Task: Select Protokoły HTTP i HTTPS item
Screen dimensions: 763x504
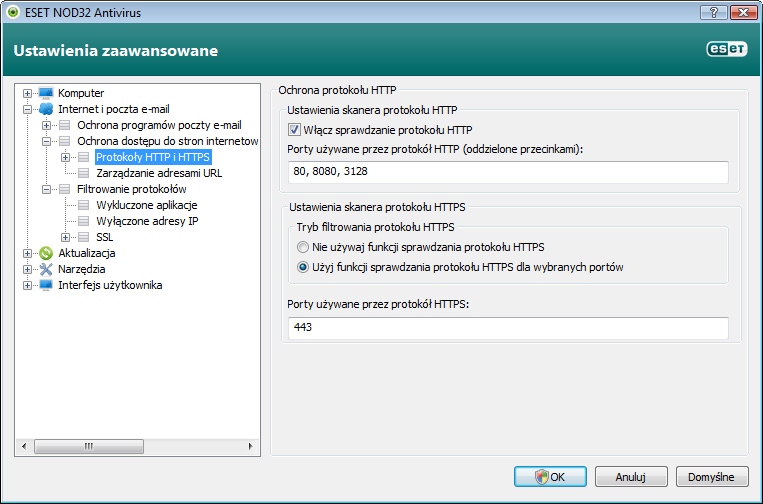Action: 153,157
